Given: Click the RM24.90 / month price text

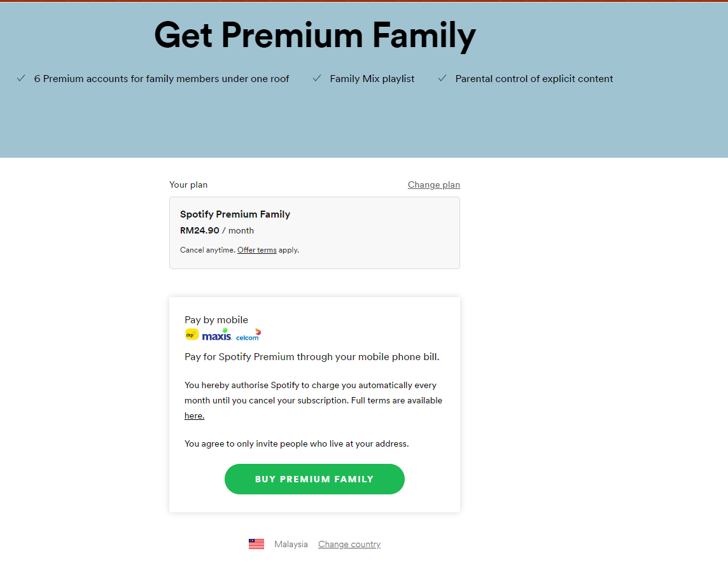Looking at the screenshot, I should 217,230.
